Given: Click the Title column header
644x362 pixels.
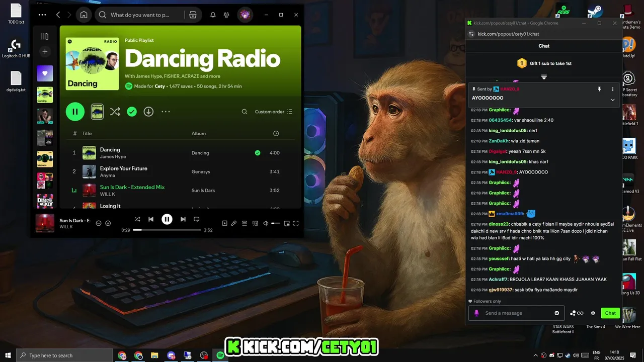Looking at the screenshot, I should coord(87,133).
